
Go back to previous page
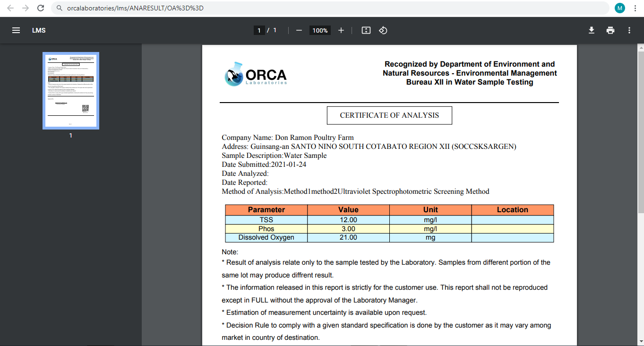(x=10, y=8)
